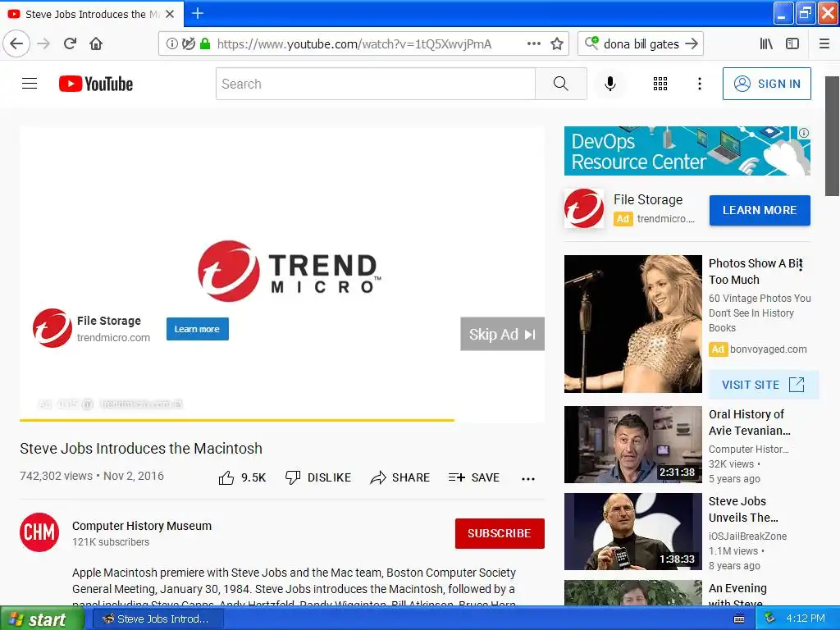The width and height of the screenshot is (840, 630).
Task: Click the DevOps Resource Center banner ad
Action: tap(687, 151)
